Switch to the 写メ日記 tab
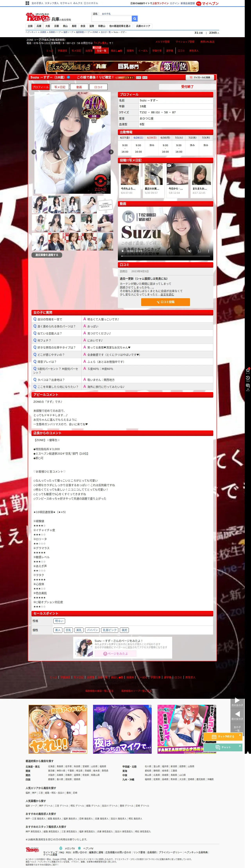This screenshot has width=251, height=868. tap(60, 87)
